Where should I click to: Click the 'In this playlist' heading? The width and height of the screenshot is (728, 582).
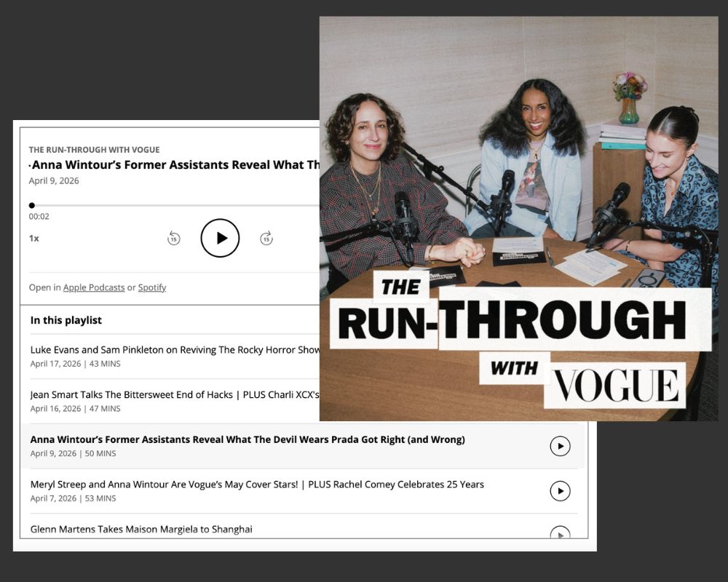click(x=66, y=320)
